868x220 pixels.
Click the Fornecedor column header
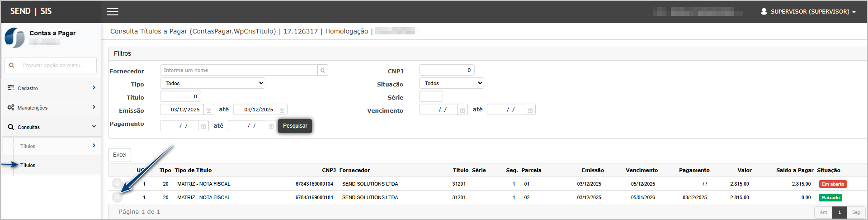coord(354,170)
